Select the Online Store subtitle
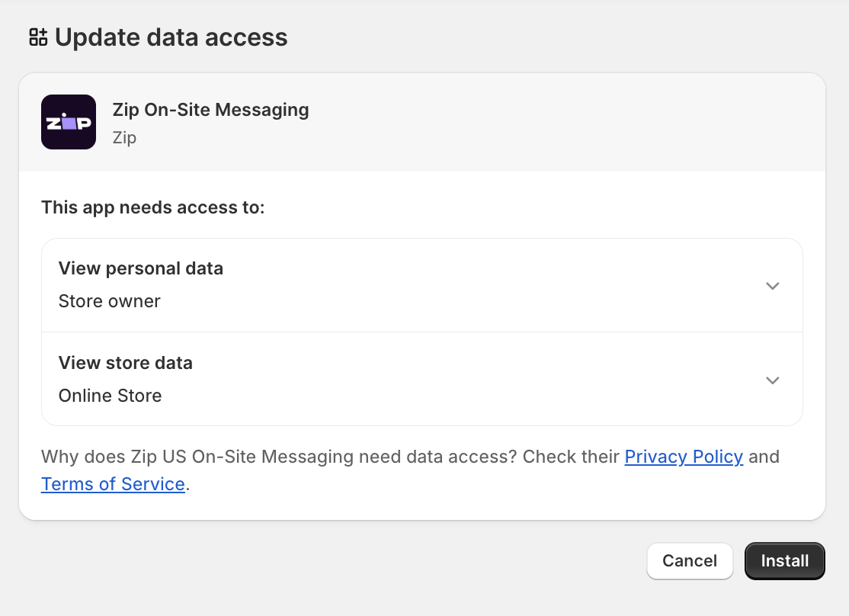The width and height of the screenshot is (849, 616). coord(110,396)
